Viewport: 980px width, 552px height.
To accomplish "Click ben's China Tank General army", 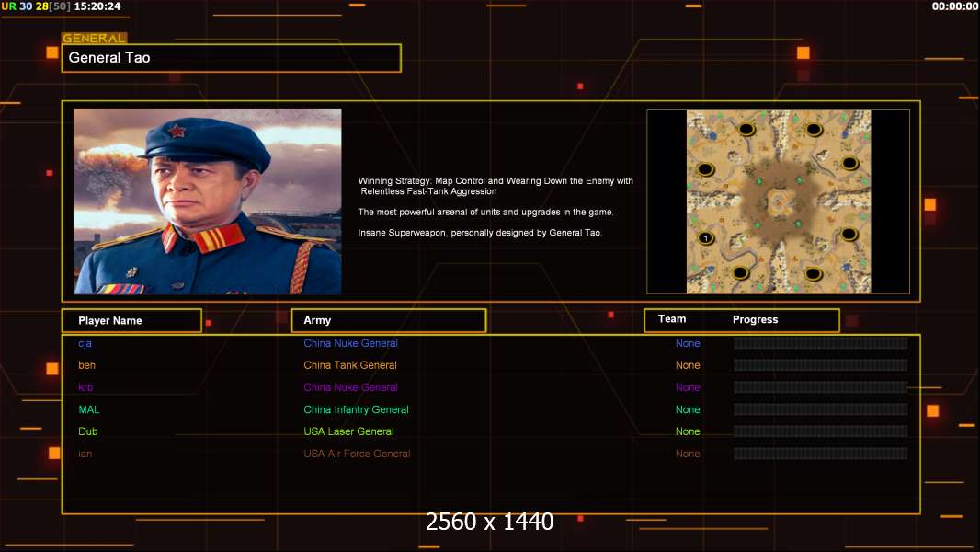I will point(350,365).
